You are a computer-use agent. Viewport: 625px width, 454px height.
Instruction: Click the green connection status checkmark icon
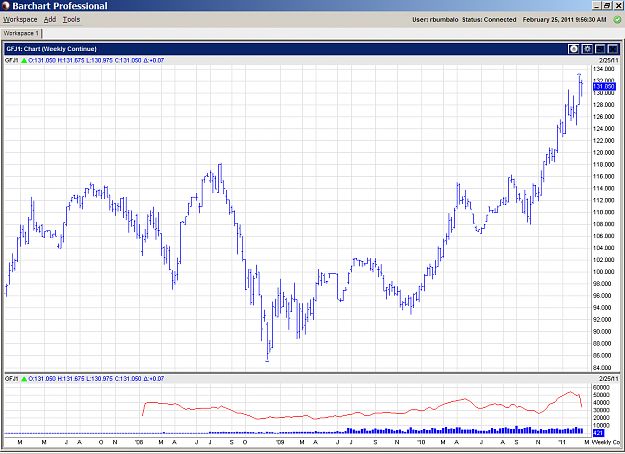[617, 20]
